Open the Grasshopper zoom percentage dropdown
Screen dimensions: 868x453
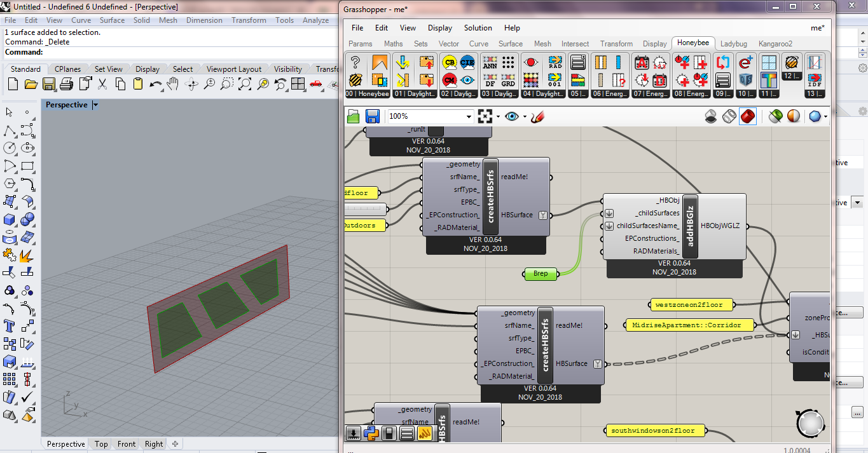coord(469,116)
